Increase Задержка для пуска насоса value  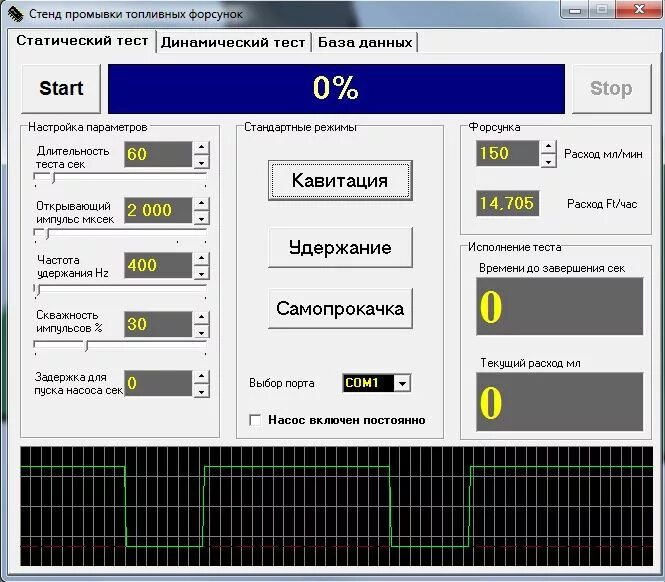201,377
